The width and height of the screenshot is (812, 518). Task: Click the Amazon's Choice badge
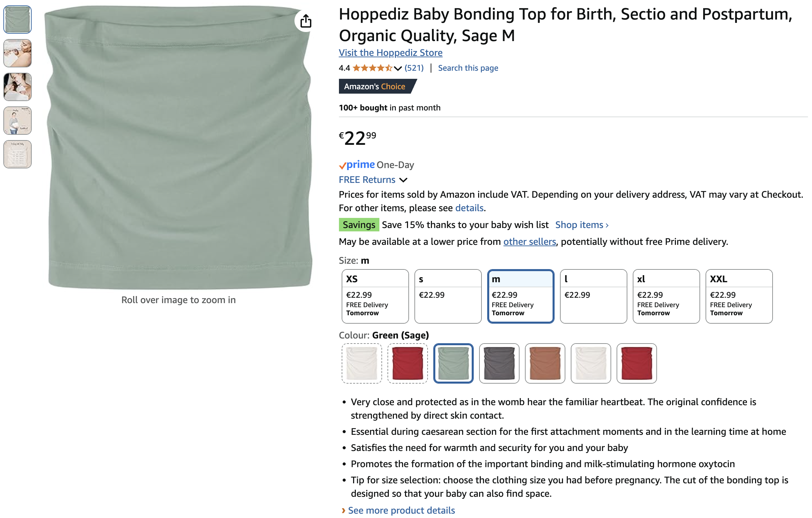click(x=377, y=87)
